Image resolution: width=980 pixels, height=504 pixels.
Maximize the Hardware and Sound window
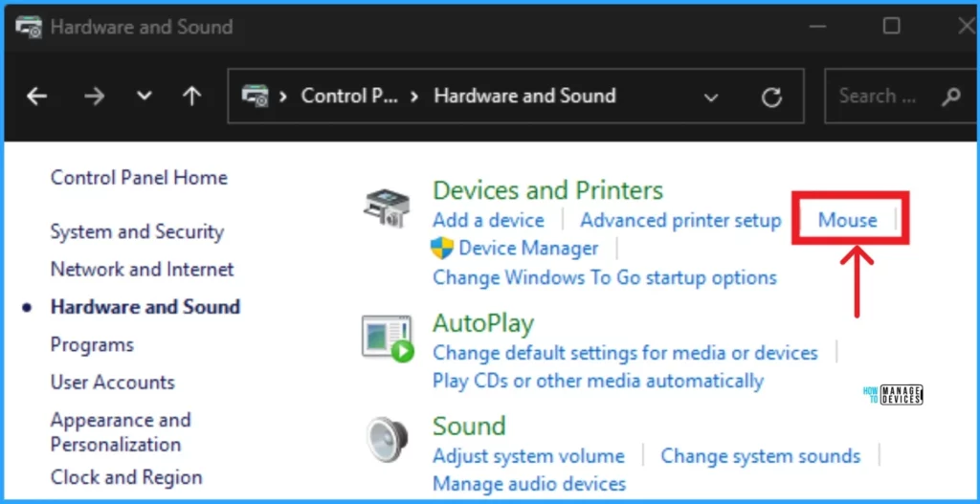(891, 26)
